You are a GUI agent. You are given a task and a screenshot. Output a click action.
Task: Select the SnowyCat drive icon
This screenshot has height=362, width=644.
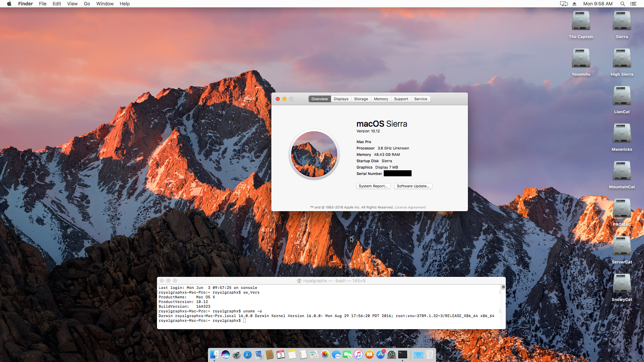click(x=622, y=284)
